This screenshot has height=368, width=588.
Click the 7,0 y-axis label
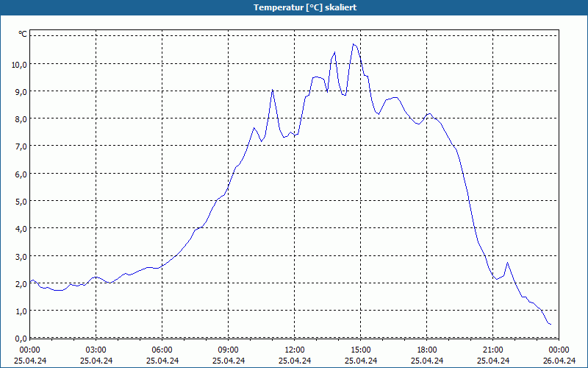click(21, 146)
